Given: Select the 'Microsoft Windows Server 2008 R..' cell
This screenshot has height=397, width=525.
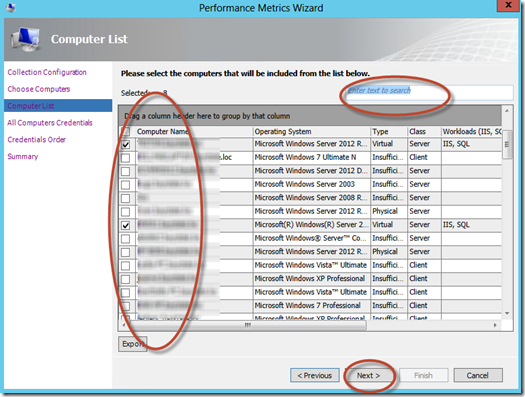Looking at the screenshot, I should [312, 198].
